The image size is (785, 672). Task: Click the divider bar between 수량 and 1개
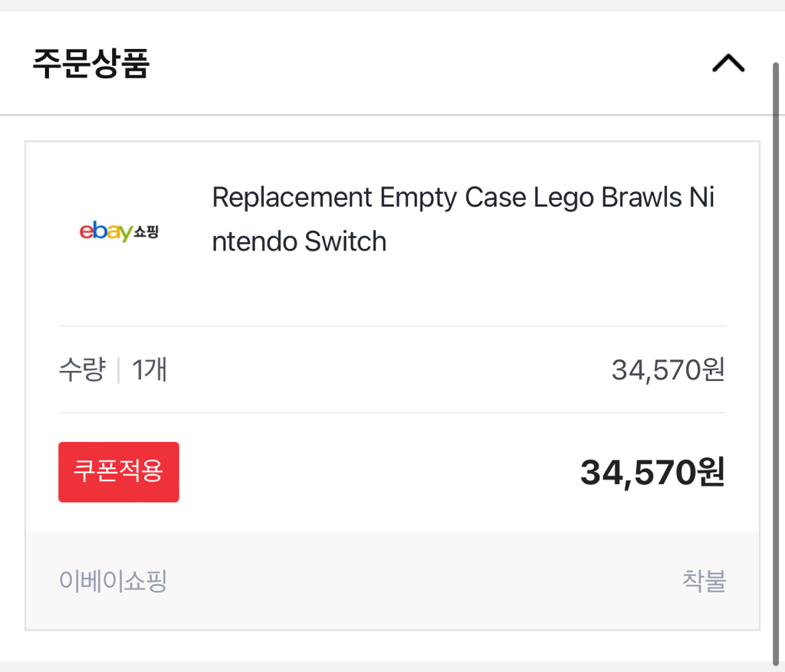point(119,372)
